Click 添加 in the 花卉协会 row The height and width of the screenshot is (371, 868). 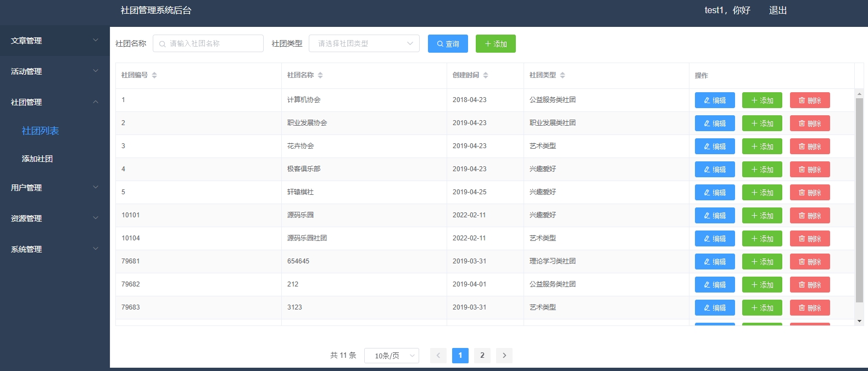pos(762,147)
